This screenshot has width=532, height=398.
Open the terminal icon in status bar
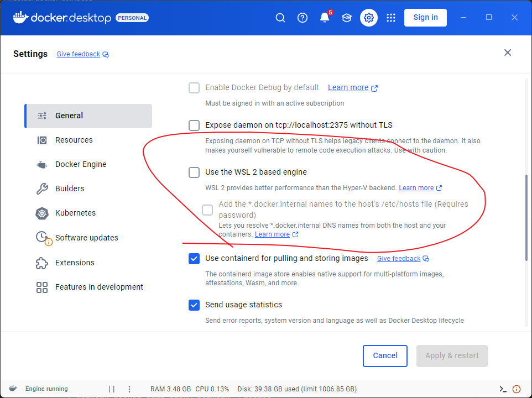[x=503, y=389]
